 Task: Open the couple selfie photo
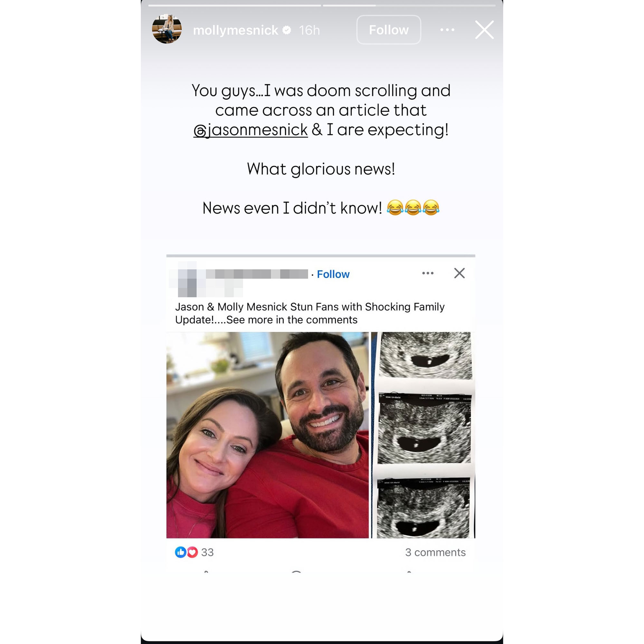click(267, 435)
